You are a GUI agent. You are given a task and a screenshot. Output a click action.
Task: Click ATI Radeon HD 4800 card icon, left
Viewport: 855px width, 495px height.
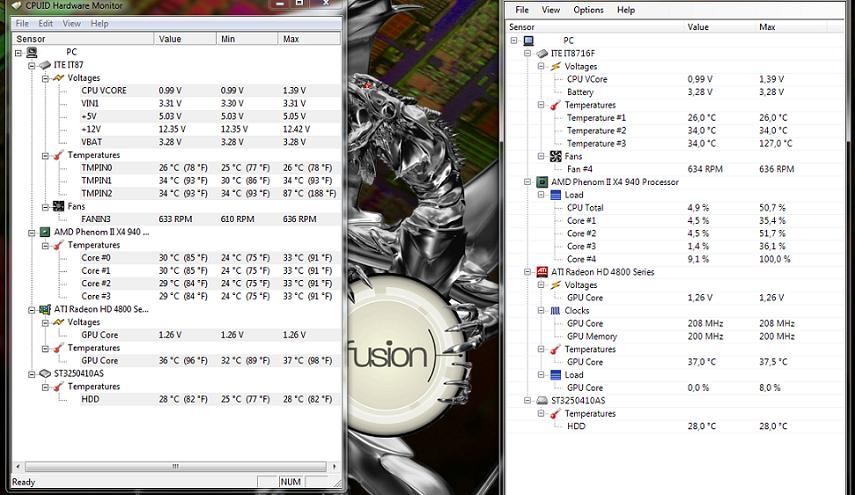point(45,309)
